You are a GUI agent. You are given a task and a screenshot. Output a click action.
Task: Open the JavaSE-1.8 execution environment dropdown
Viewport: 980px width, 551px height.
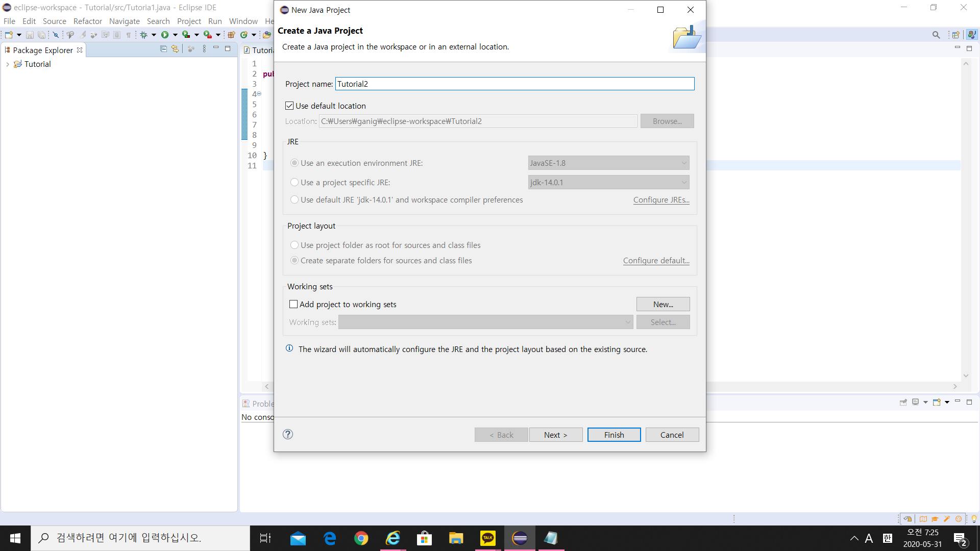[608, 163]
